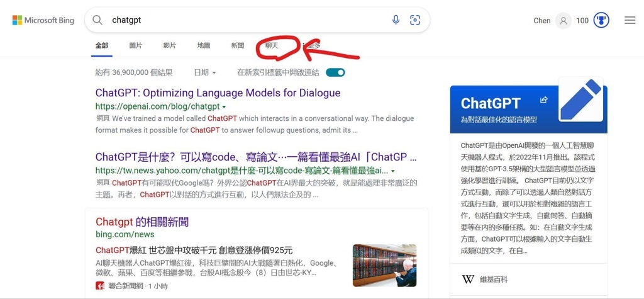This screenshot has height=299, width=644.
Task: Open visual search camera icon
Action: pos(415,20)
